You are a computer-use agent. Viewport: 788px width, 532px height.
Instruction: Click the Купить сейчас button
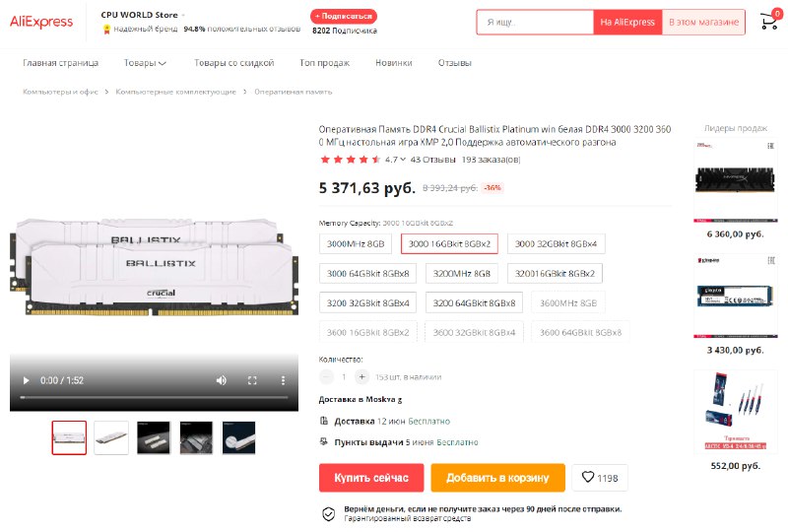(x=371, y=478)
